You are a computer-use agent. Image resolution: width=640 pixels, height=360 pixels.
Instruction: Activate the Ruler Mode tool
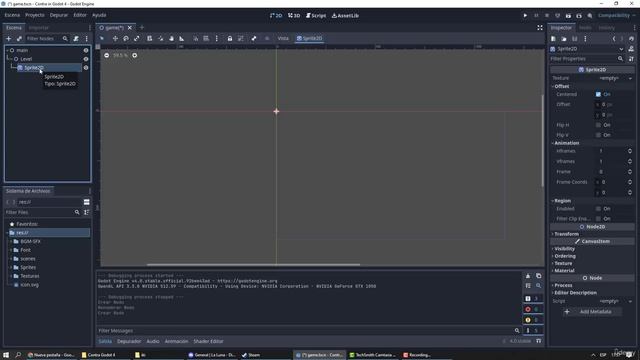pyautogui.click(x=182, y=38)
